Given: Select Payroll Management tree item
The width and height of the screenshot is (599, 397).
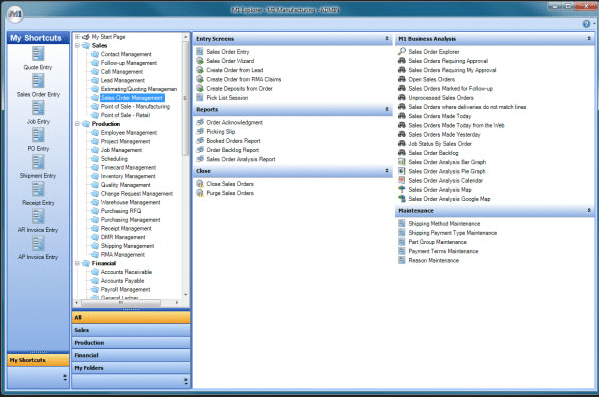Looking at the screenshot, I should 125,290.
